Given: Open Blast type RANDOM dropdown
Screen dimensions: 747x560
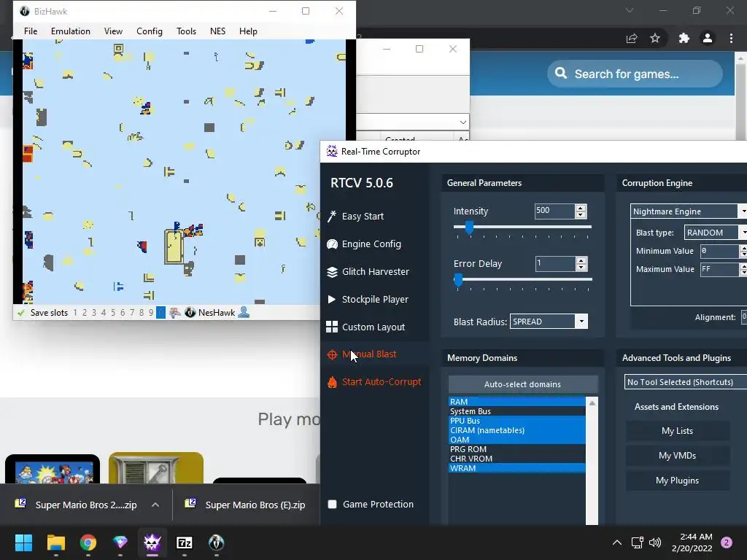Looking at the screenshot, I should tap(742, 233).
